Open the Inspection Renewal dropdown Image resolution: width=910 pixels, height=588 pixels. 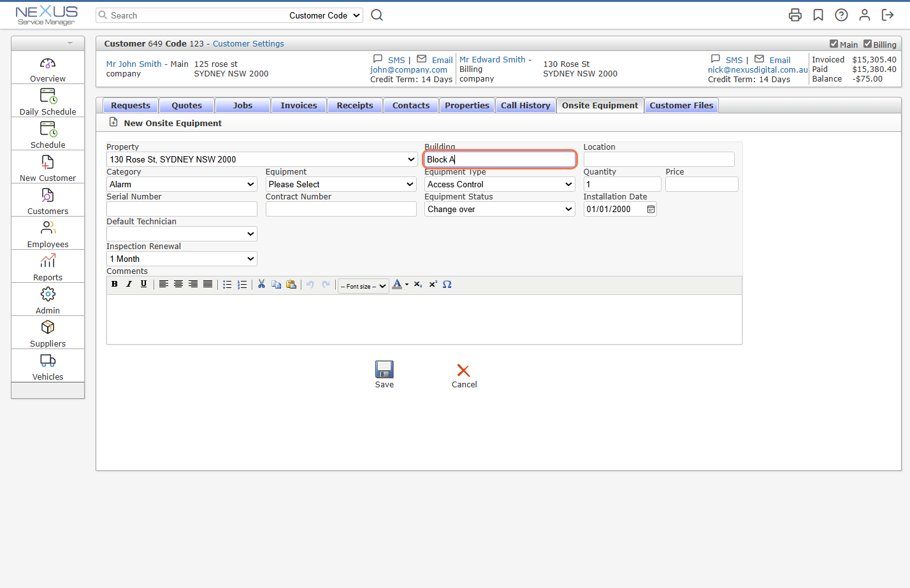(x=182, y=259)
